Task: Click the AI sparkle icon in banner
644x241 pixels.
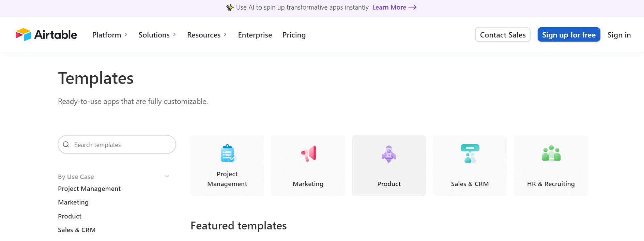Action: click(x=230, y=7)
